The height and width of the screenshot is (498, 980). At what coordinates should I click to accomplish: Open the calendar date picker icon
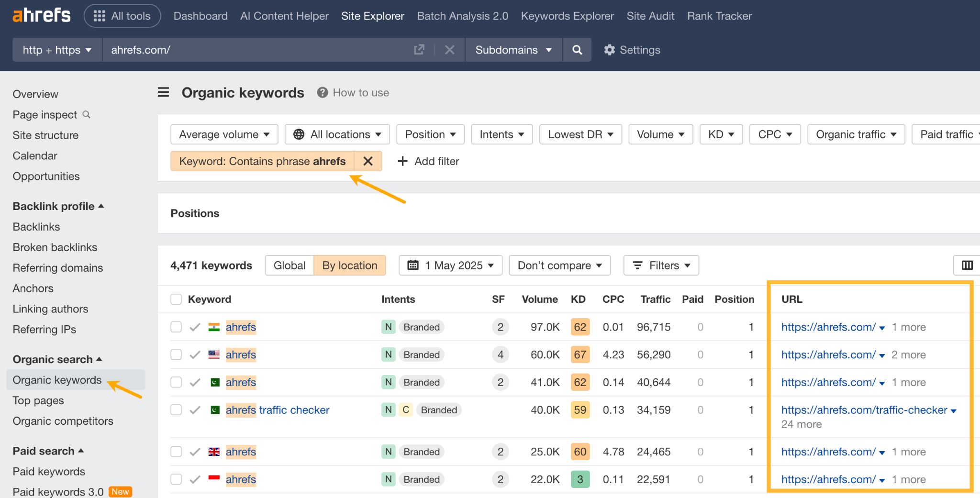tap(412, 265)
